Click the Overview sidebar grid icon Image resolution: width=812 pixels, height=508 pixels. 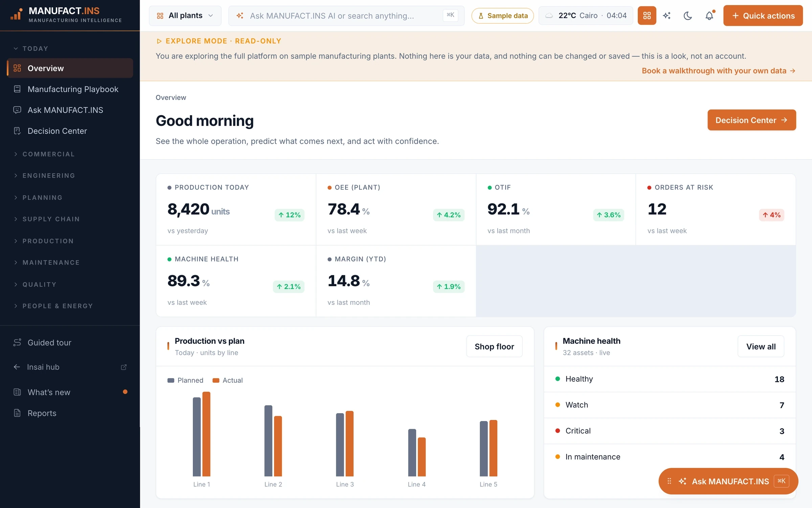pos(17,68)
